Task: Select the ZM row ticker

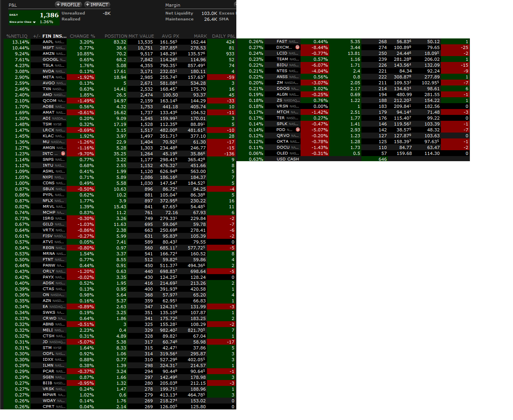Action: (x=279, y=83)
